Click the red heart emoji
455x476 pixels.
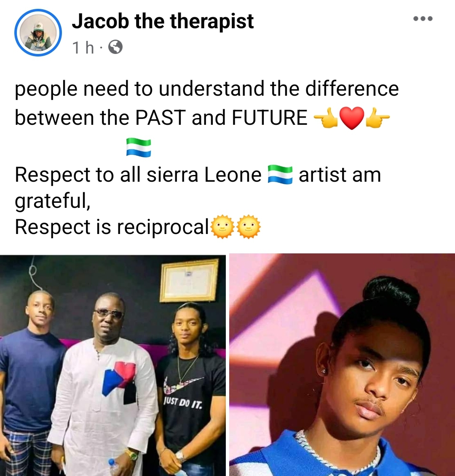pyautogui.click(x=351, y=118)
